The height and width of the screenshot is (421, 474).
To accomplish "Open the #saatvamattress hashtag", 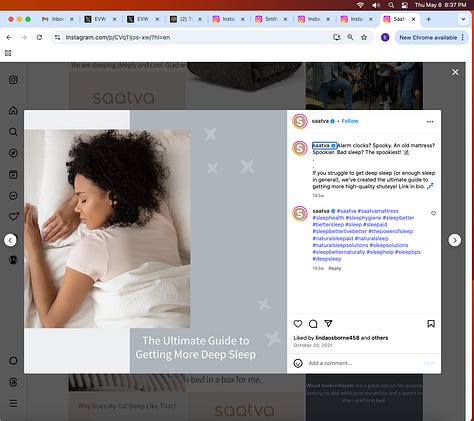I will pyautogui.click(x=378, y=211).
